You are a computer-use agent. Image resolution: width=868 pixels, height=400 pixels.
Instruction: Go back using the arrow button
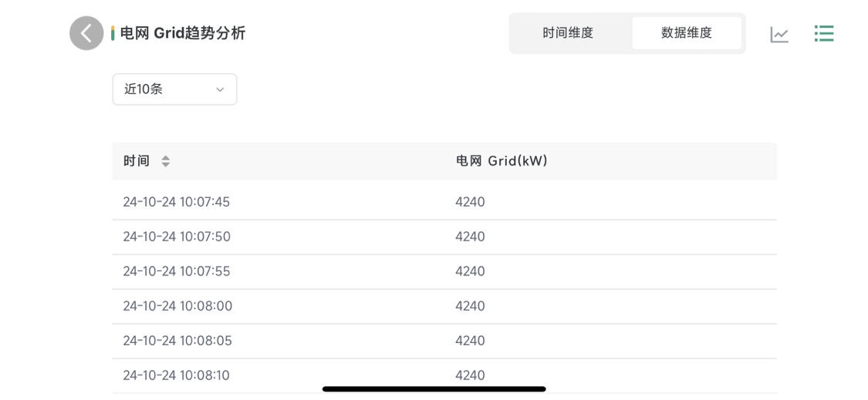86,33
